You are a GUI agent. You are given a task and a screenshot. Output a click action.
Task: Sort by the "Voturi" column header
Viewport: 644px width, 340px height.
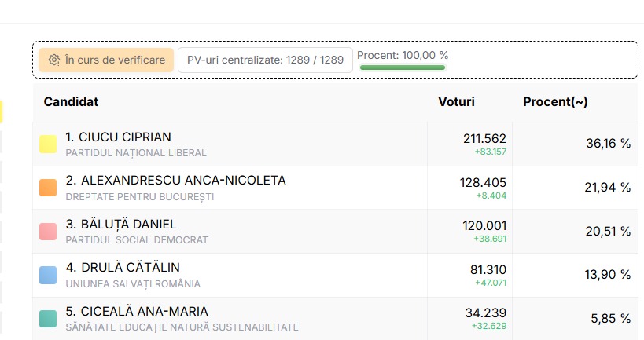(x=456, y=102)
